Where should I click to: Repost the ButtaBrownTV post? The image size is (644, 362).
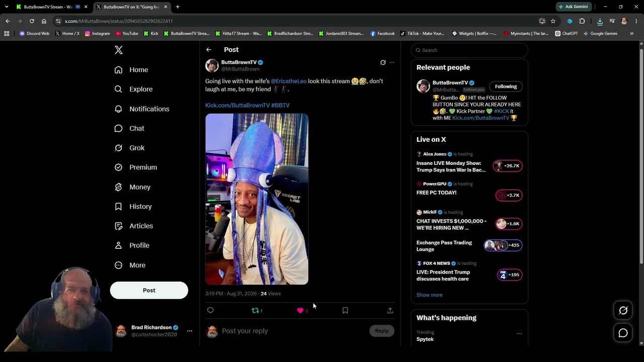point(257,311)
